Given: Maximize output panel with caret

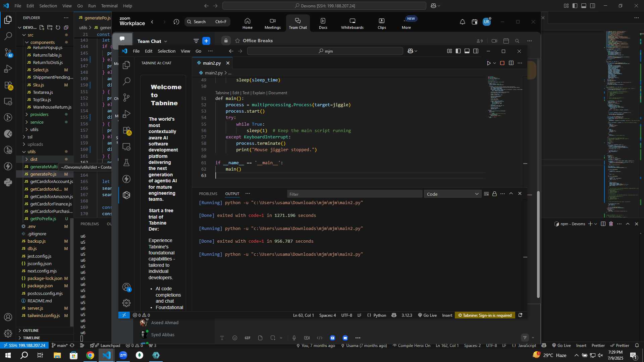Looking at the screenshot, I should pyautogui.click(x=511, y=194).
